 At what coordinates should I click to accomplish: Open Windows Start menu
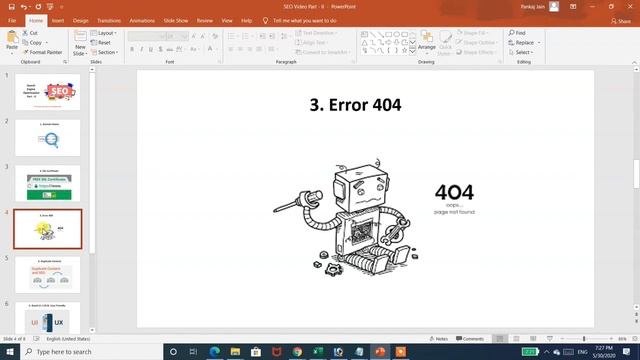pyautogui.click(x=10, y=352)
